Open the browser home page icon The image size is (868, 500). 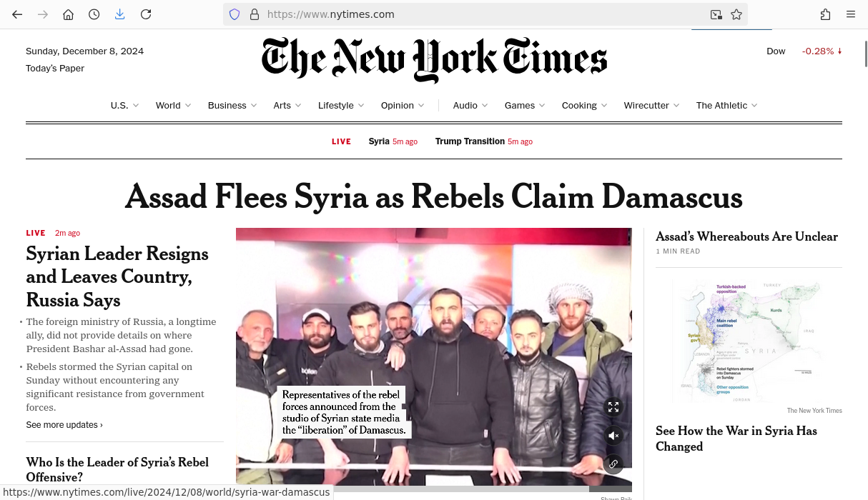68,14
